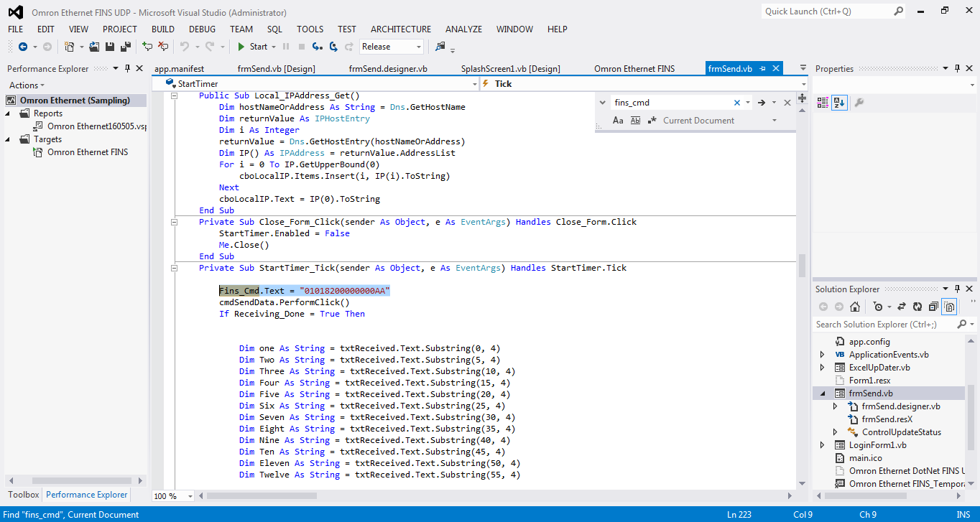This screenshot has width=980, height=522.
Task: Click the Step Over debug icon
Action: tap(333, 47)
